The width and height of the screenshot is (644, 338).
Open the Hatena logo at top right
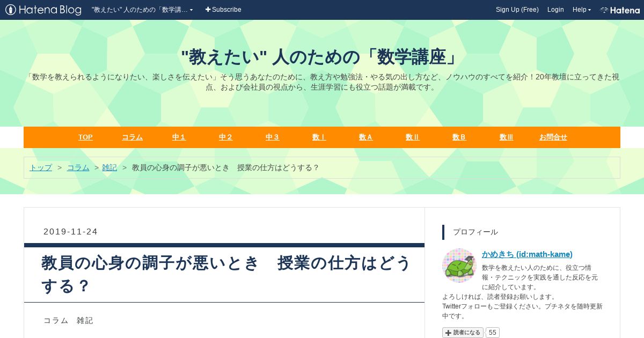[620, 10]
